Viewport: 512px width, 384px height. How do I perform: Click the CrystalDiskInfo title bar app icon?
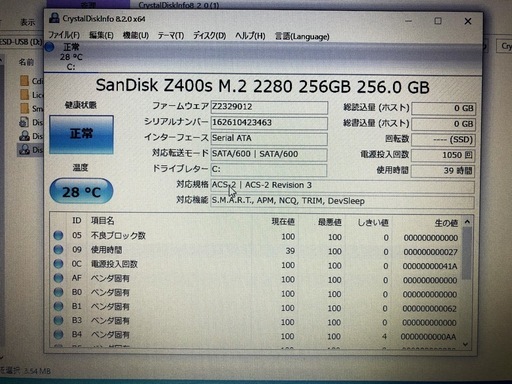(x=54, y=18)
